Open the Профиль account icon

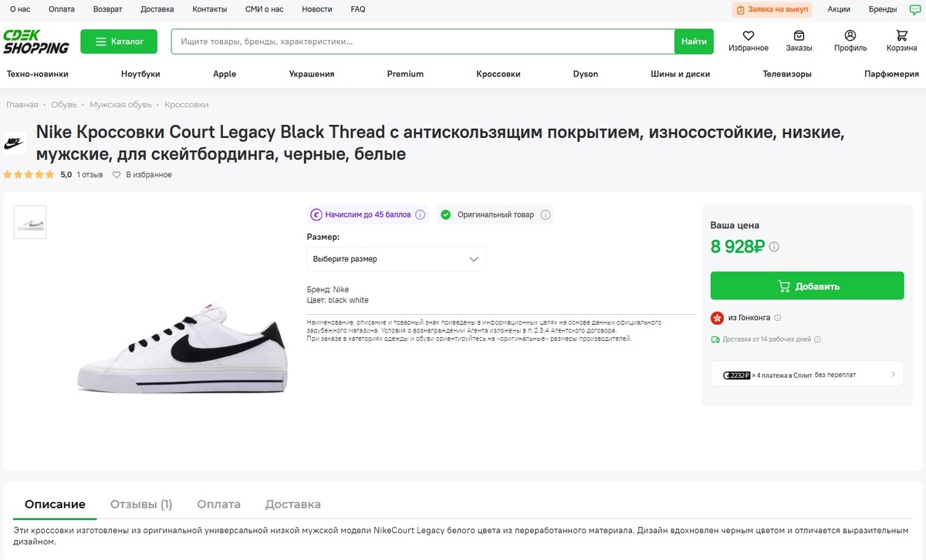click(850, 42)
